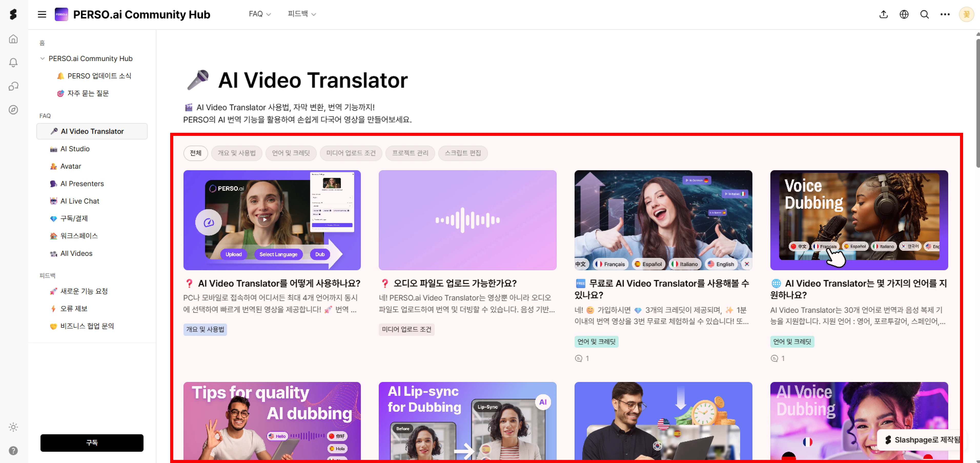The width and height of the screenshot is (980, 463).
Task: Open post 무료로 AI Video Translator를 사용해볼 수 있나요?
Action: coord(662,289)
